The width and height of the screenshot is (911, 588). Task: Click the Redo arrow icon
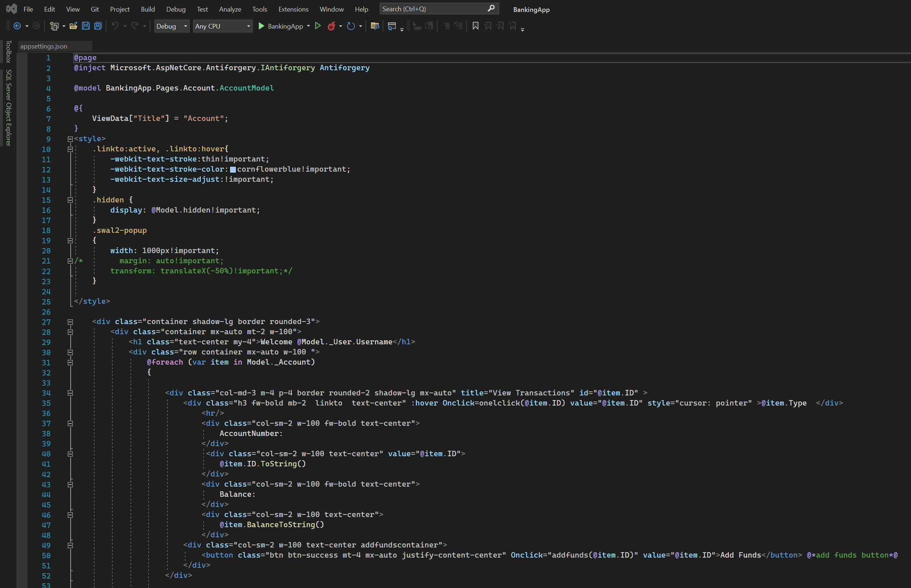[135, 26]
